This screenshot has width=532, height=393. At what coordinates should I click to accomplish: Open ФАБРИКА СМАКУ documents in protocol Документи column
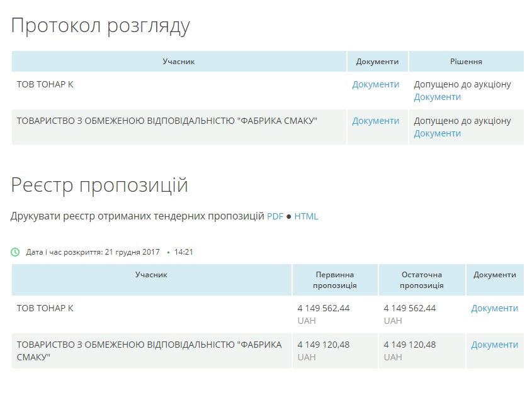(375, 121)
